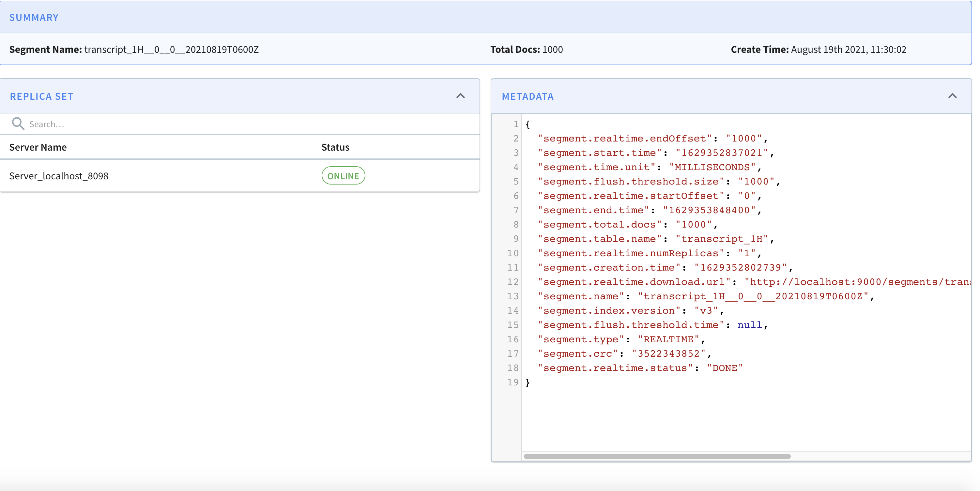Click the ONLINE status badge

click(343, 176)
